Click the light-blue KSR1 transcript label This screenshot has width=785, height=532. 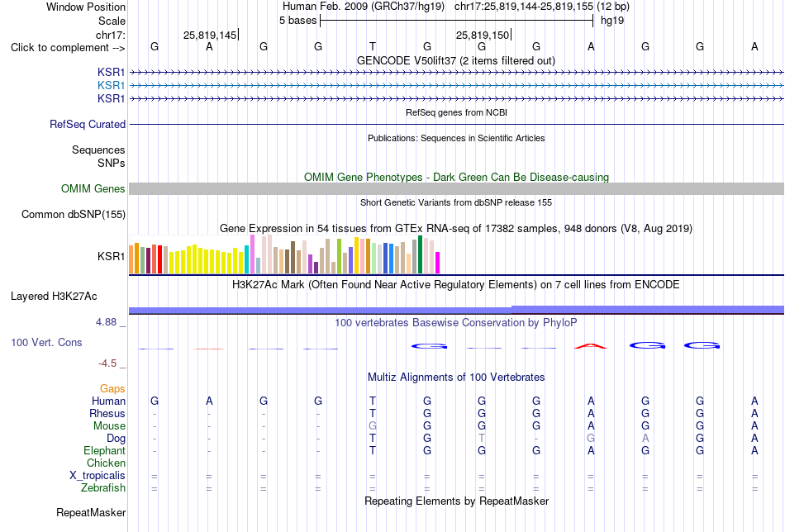click(112, 86)
